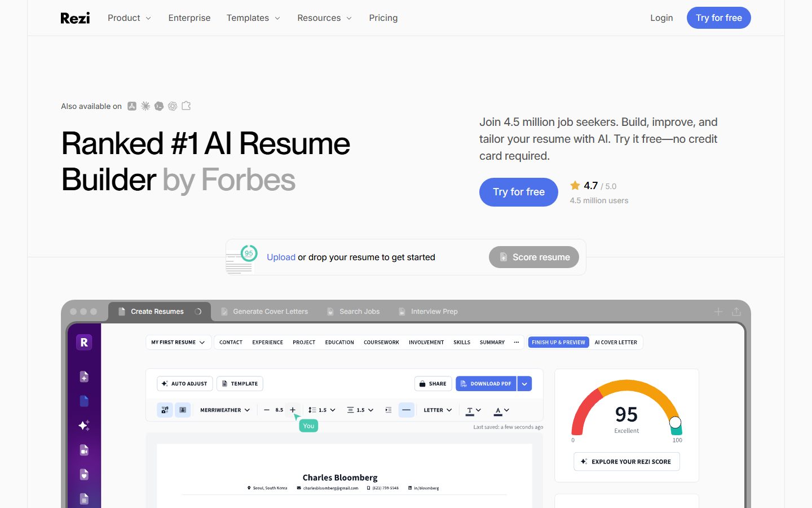Select the Experience section tab
812x508 pixels.
[x=268, y=343]
